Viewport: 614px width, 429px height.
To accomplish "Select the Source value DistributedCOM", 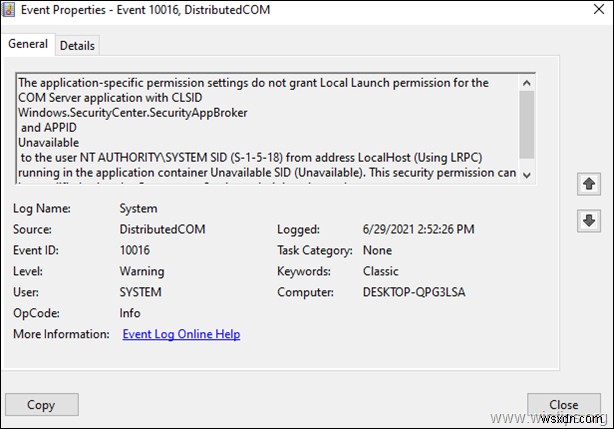I will tap(162, 229).
